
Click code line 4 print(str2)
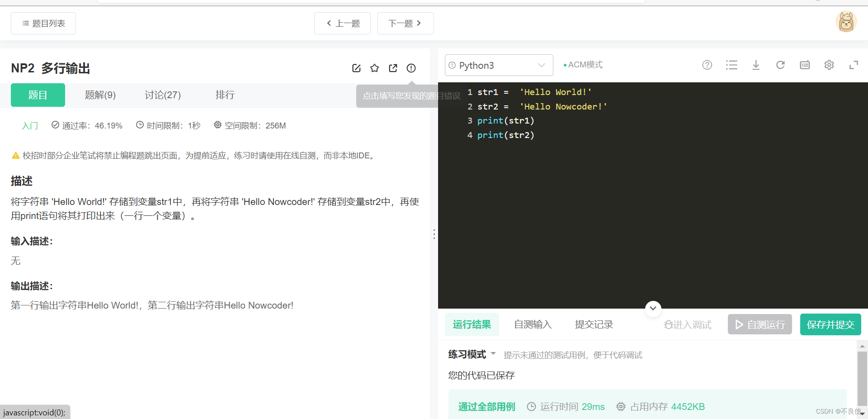(x=506, y=135)
